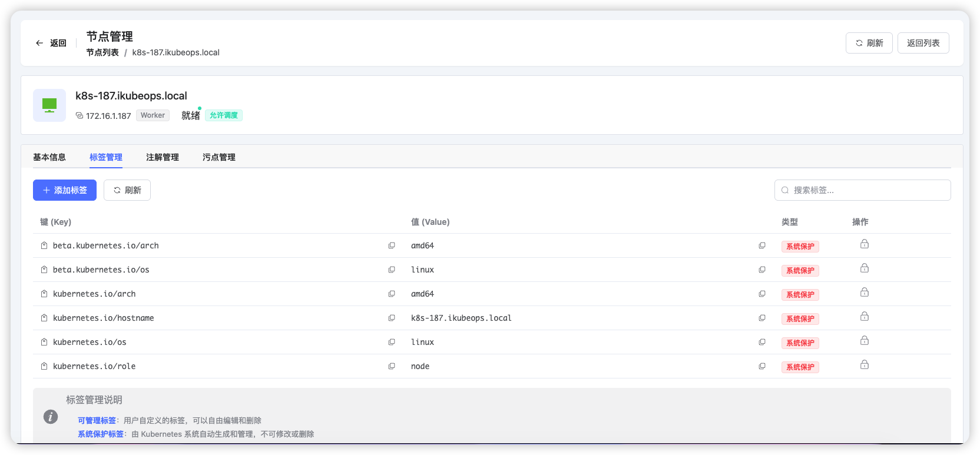Refresh the label list with 刷新 button

(127, 190)
